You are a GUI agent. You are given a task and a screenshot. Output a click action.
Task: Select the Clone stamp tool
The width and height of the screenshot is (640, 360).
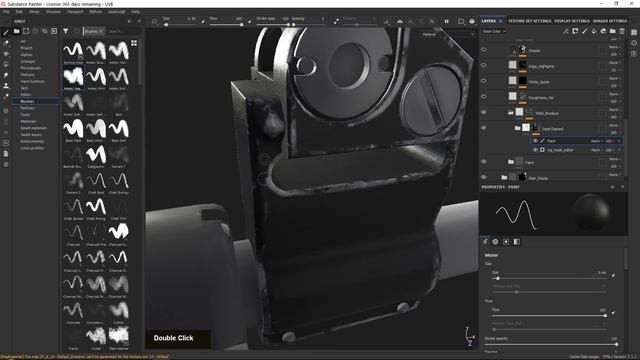point(6,86)
